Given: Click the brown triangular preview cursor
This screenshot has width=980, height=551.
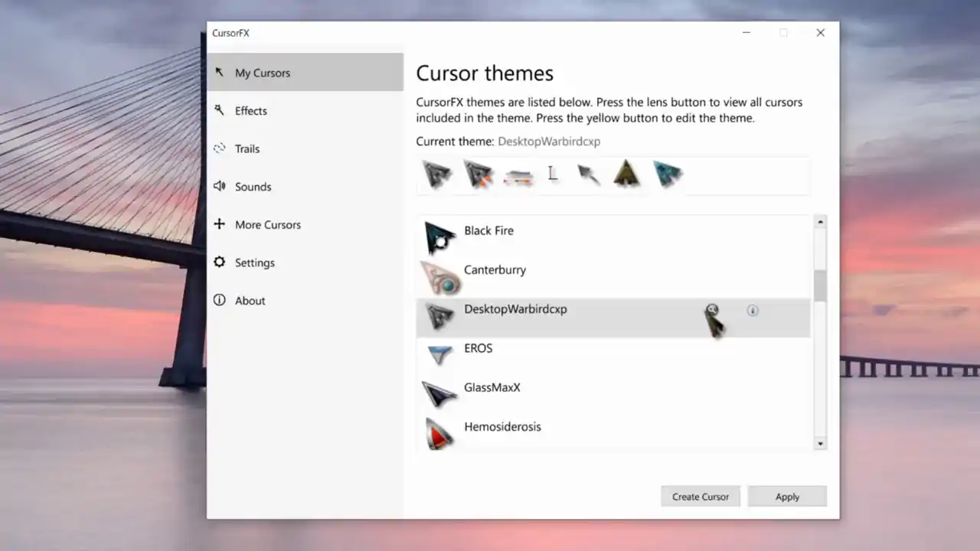Looking at the screenshot, I should pyautogui.click(x=626, y=174).
